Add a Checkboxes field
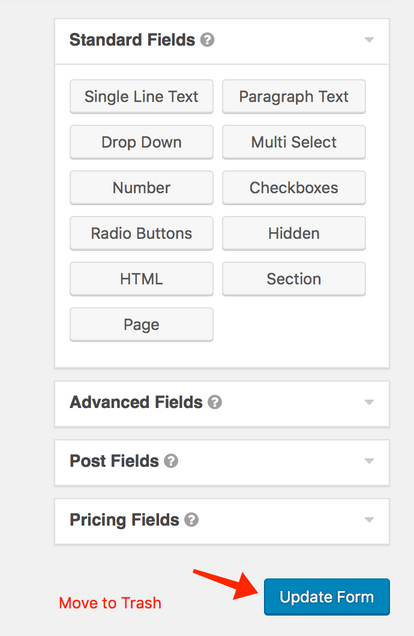The image size is (414, 636). pyautogui.click(x=294, y=188)
